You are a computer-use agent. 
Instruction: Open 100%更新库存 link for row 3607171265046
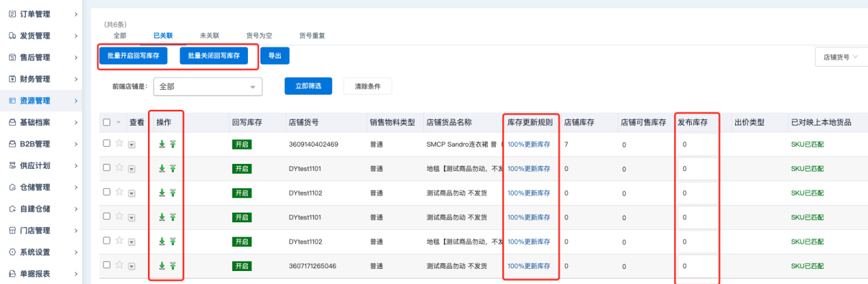(529, 265)
